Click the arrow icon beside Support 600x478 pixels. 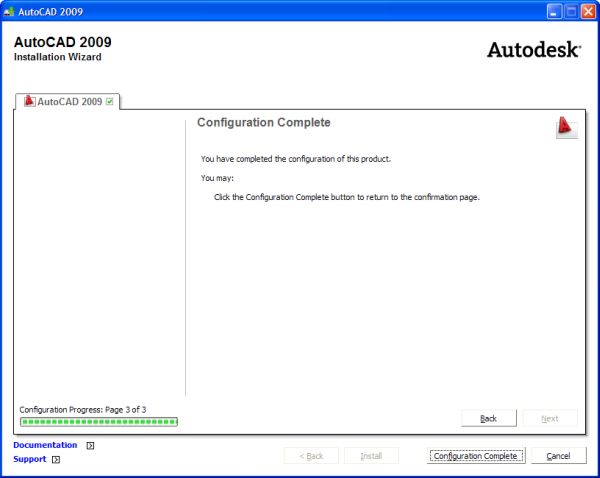tap(56, 459)
